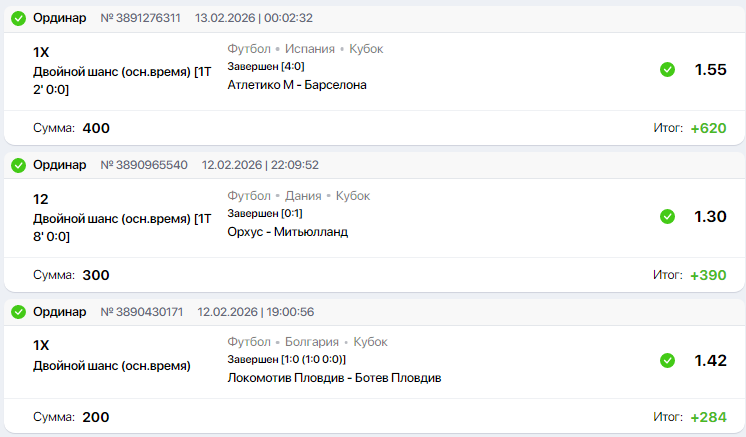Click green check icon beside bet №3890965540

(x=18, y=165)
